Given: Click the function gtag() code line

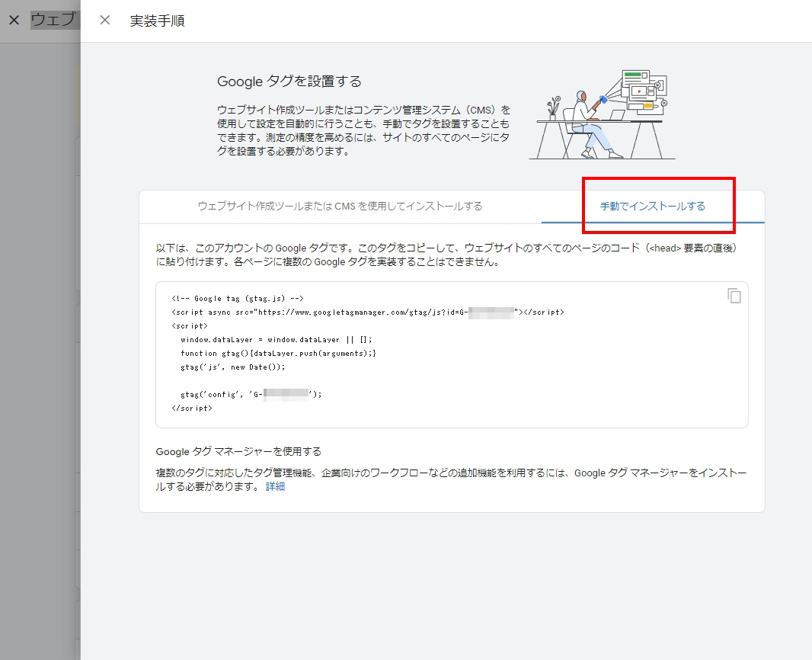Looking at the screenshot, I should coord(278,354).
